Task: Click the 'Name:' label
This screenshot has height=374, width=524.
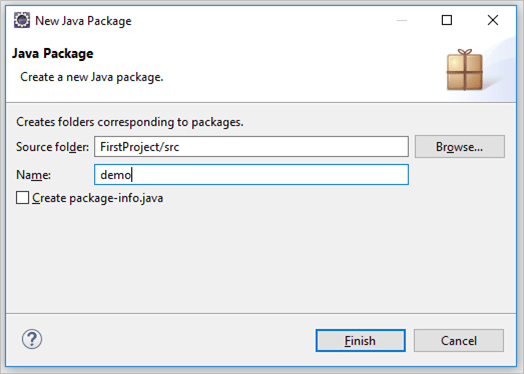Action: coord(33,175)
